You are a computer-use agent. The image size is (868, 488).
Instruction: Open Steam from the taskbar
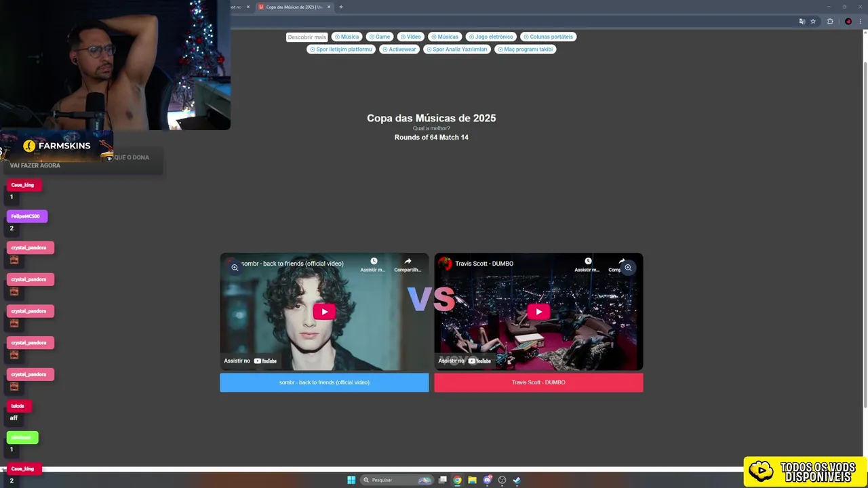tap(517, 480)
